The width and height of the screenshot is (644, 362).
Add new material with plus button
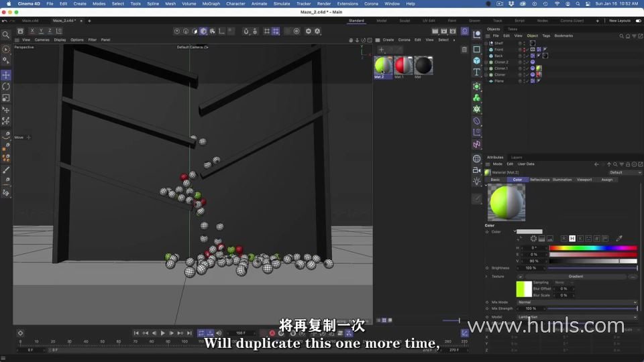tap(381, 50)
